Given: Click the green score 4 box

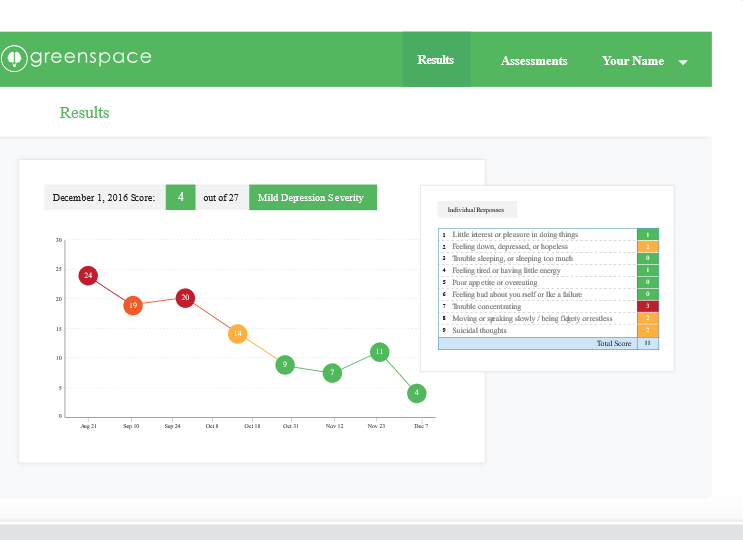Looking at the screenshot, I should pos(181,197).
